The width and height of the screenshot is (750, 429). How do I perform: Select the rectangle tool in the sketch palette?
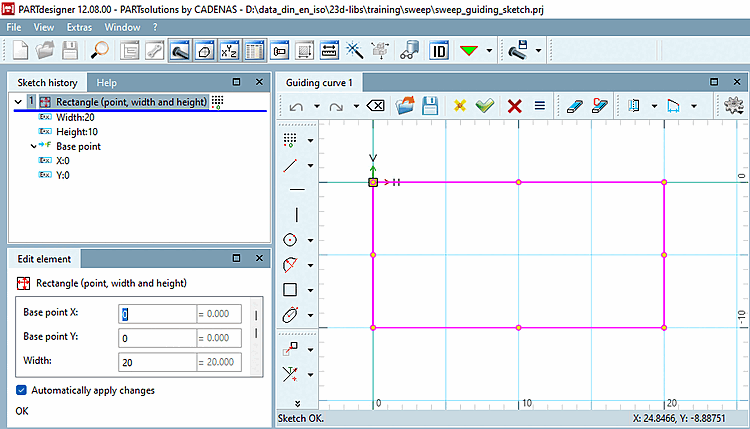(290, 290)
